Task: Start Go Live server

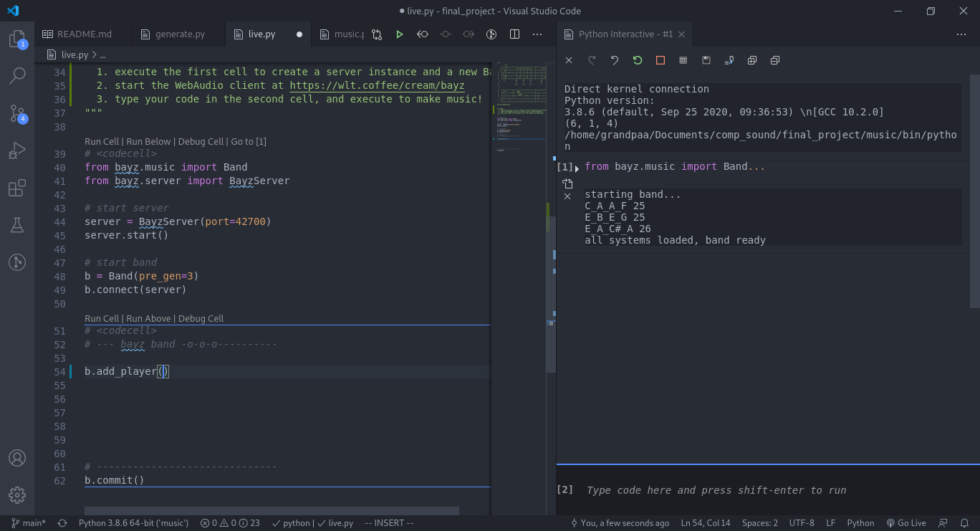Action: click(906, 523)
